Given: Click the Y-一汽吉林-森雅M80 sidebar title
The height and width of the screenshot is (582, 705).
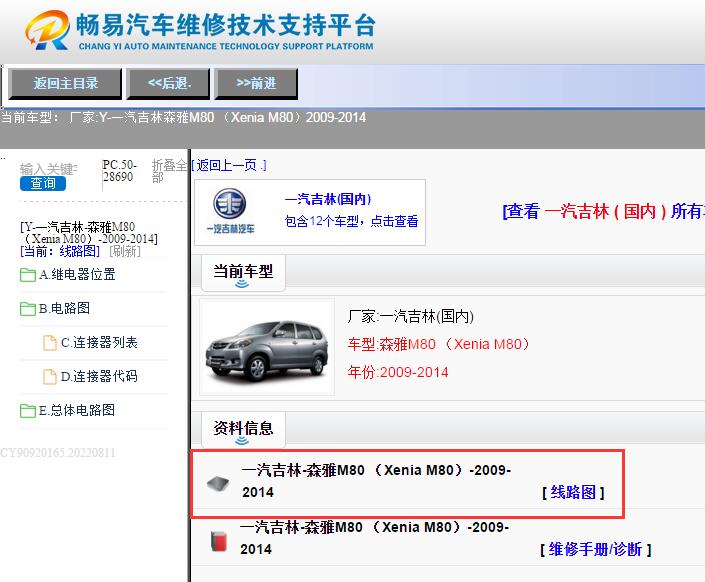Looking at the screenshot, I should pos(89,233).
